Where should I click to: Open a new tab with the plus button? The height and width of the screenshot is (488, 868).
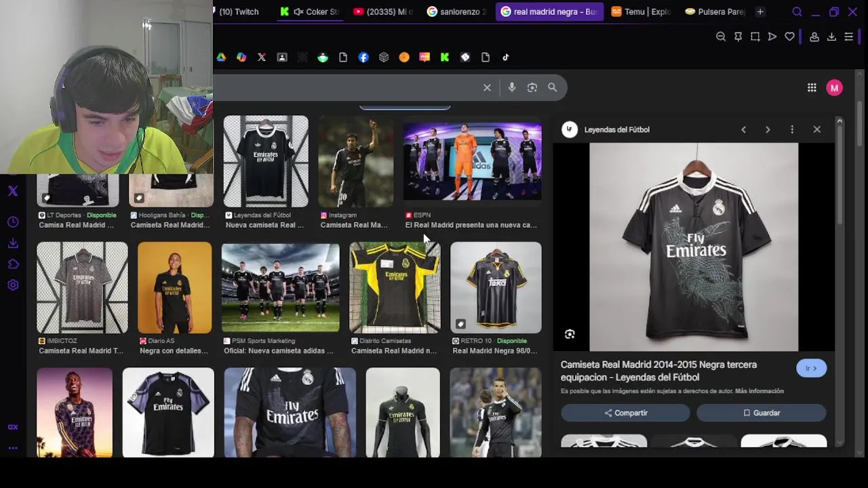point(760,12)
